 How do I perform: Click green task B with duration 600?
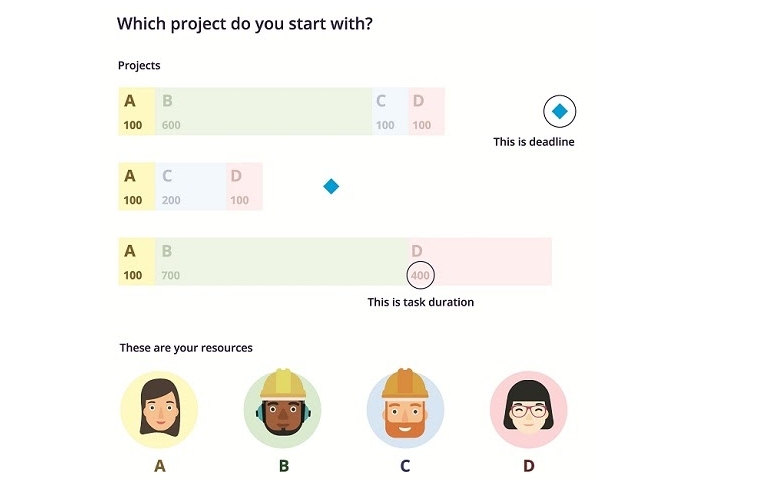coord(263,111)
